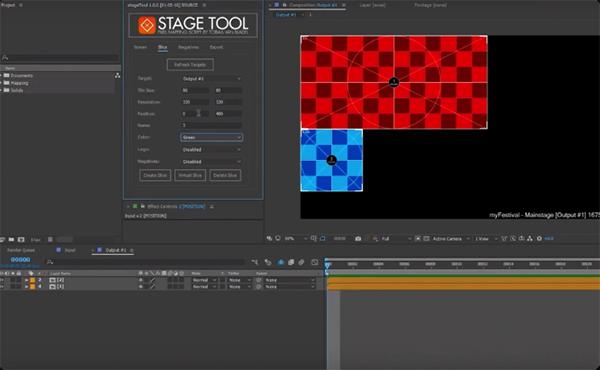Screen dimensions: 600x370
Task: Click the Refresh Targets button
Action: point(190,64)
